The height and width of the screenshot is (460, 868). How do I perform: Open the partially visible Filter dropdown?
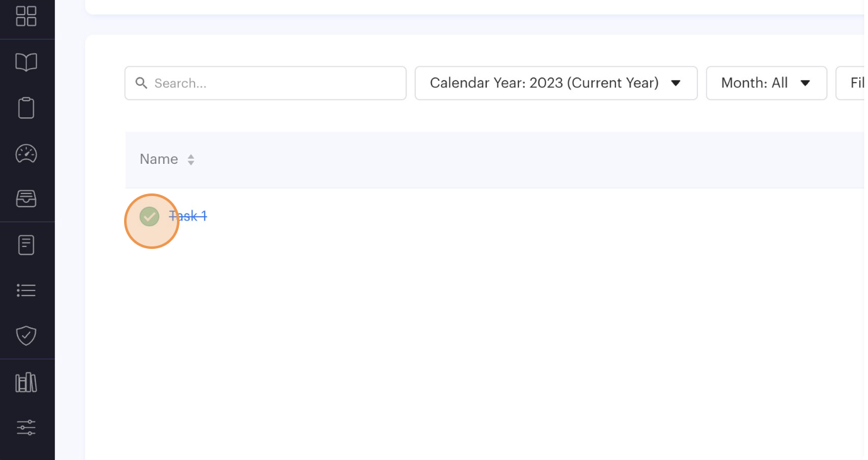pos(854,83)
